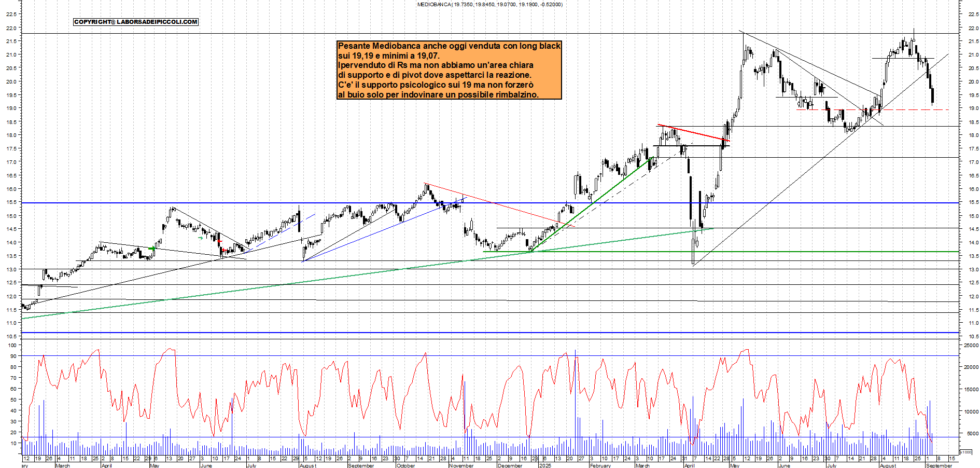Click 11.0 on the left price axis
The height and width of the screenshot is (468, 980).
coord(11,323)
